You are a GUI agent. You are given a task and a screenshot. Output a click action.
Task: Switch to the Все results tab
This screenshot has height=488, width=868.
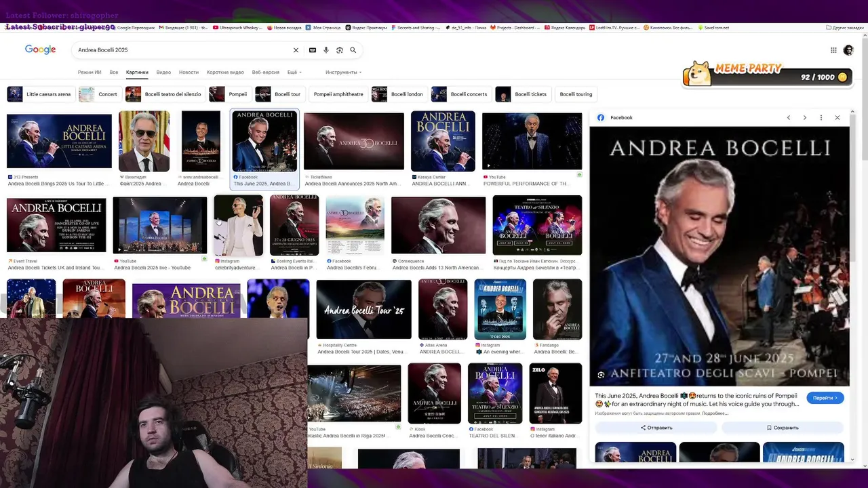pyautogui.click(x=114, y=73)
